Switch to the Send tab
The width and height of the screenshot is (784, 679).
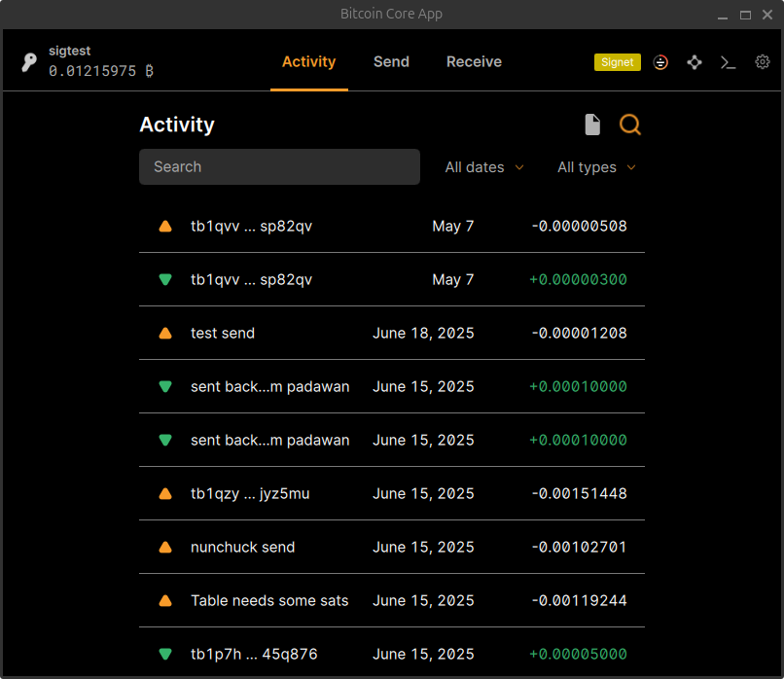pos(391,61)
